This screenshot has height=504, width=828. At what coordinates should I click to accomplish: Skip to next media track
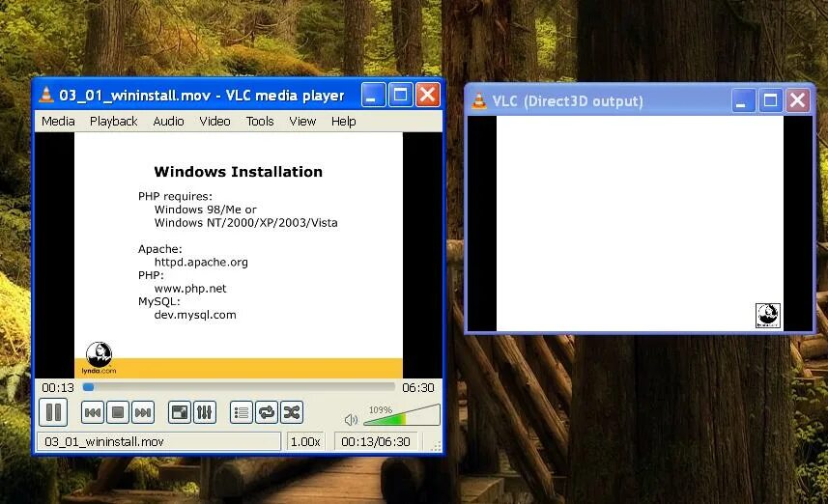pos(143,412)
